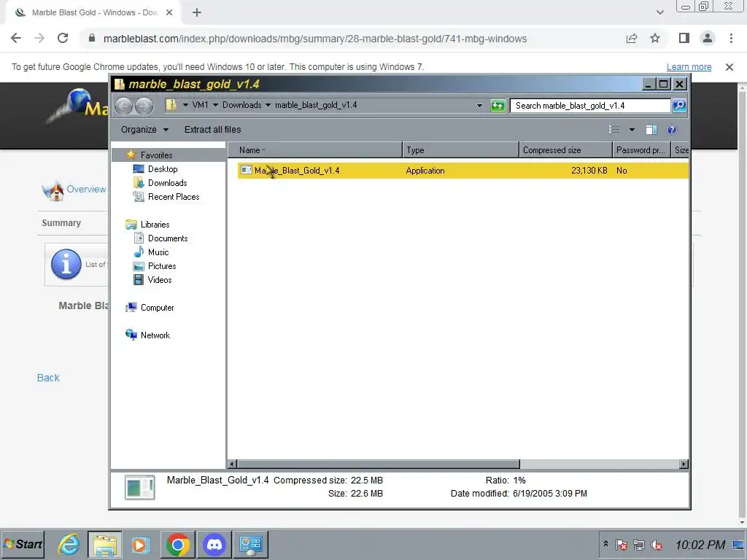Viewport: 747px width, 560px height.
Task: Select Computer in the navigation pane
Action: pyautogui.click(x=158, y=308)
